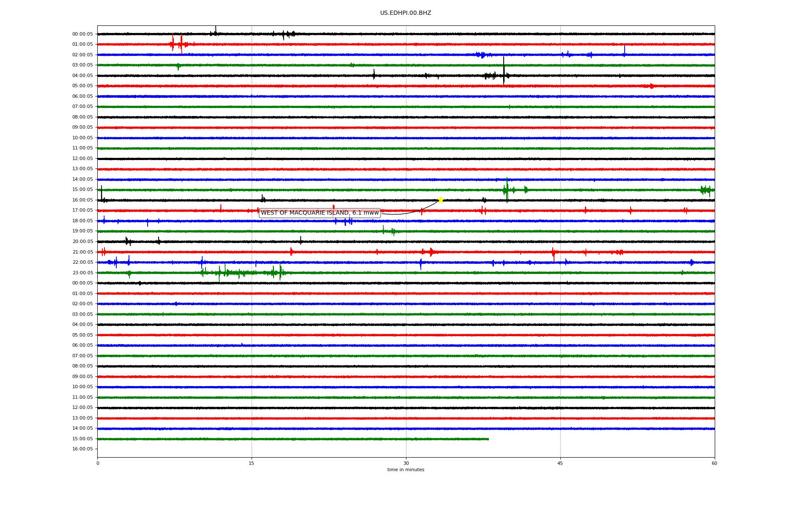This screenshot has height=508, width=812.
Task: Click the green seismic trace at 23:00:05
Action: click(x=406, y=273)
